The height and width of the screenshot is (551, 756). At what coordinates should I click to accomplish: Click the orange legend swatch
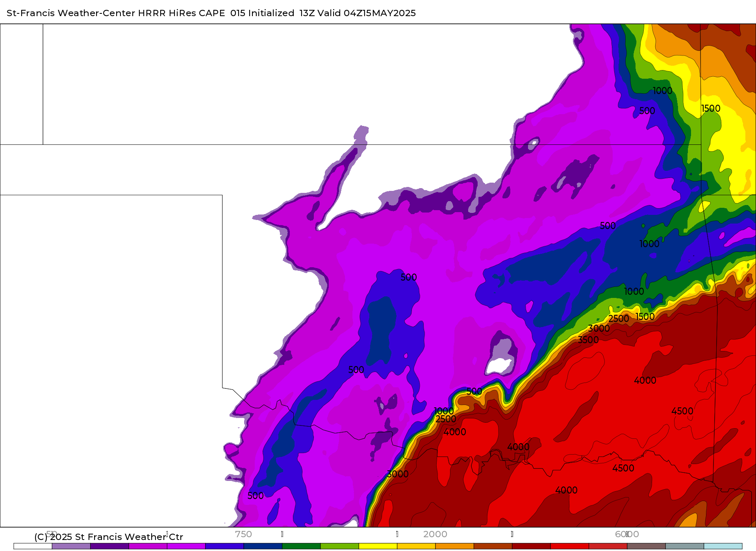point(454,546)
